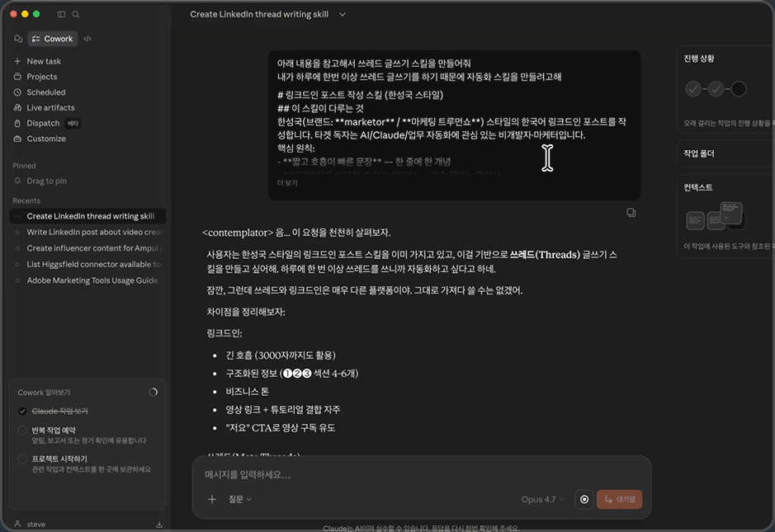
Task: Switch to the code mode icon
Action: click(87, 39)
